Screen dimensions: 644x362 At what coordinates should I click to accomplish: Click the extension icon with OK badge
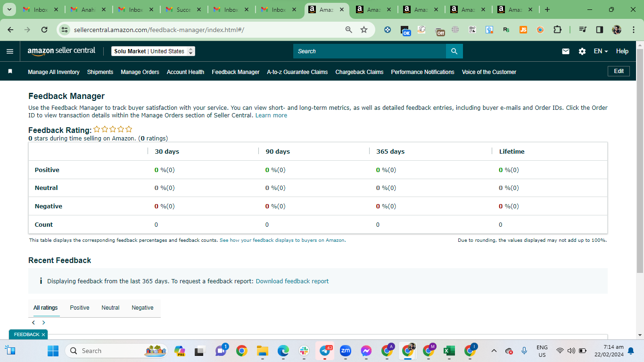[x=405, y=30]
